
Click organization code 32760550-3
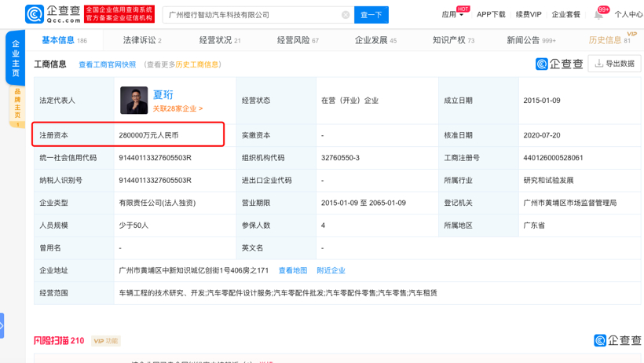click(x=340, y=158)
